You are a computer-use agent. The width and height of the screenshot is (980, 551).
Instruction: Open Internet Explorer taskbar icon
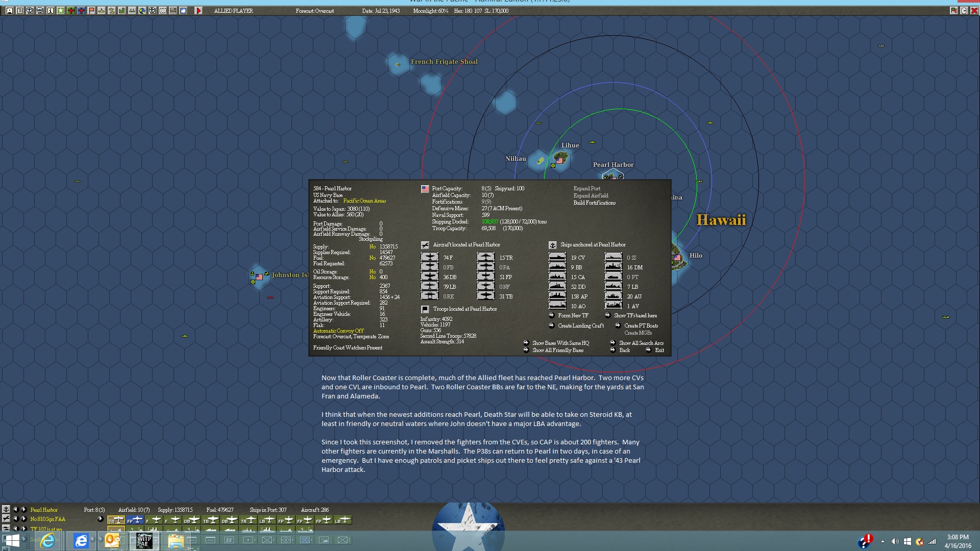[47, 540]
